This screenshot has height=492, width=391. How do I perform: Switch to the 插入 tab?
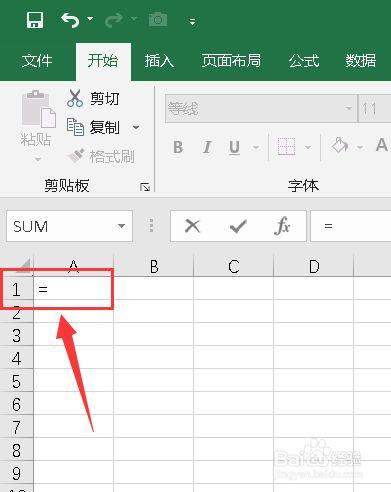[x=159, y=61]
